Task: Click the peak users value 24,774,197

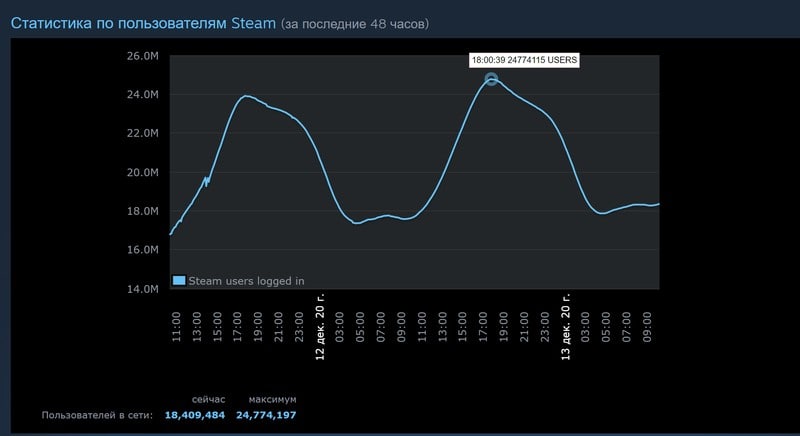Action: 266,415
